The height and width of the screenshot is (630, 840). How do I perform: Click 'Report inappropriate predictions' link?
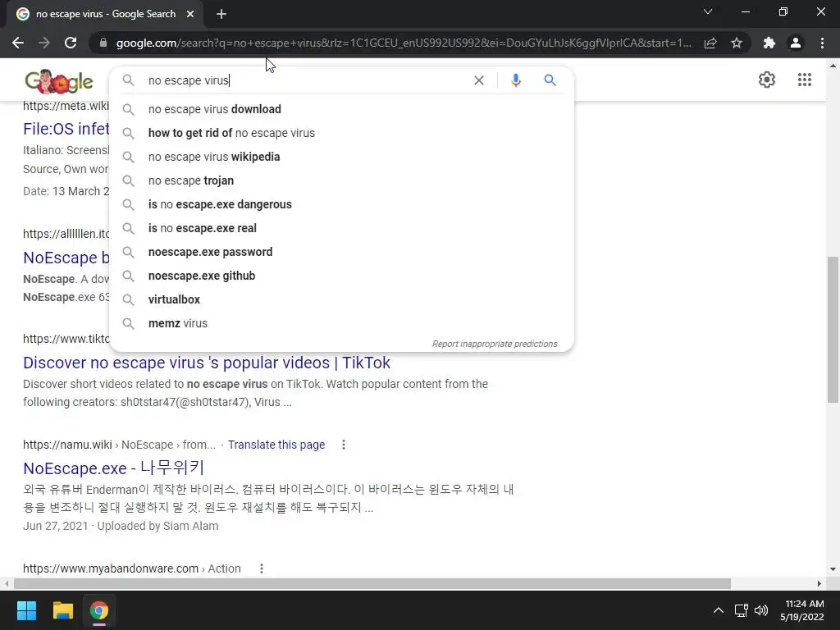(495, 344)
